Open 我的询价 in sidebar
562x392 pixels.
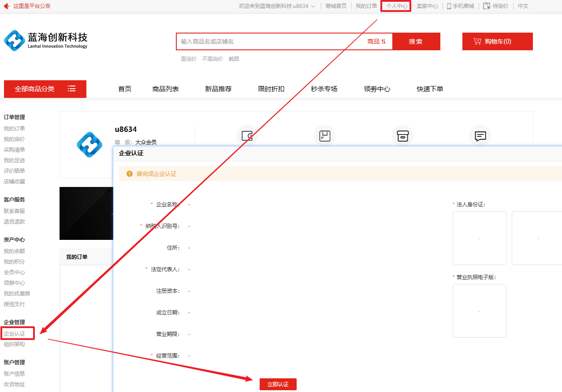15,139
